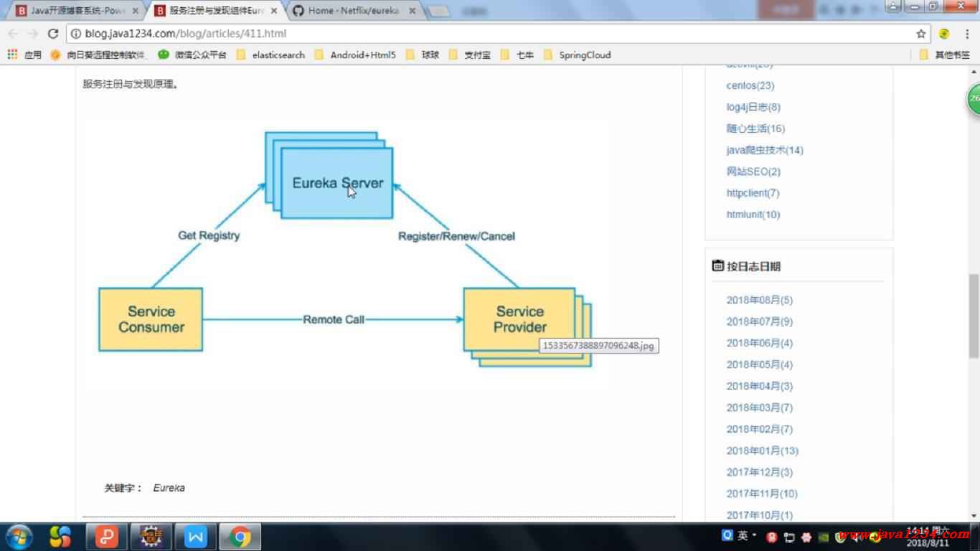Open a new tab button
Screen dimensions: 980x551
(439, 11)
